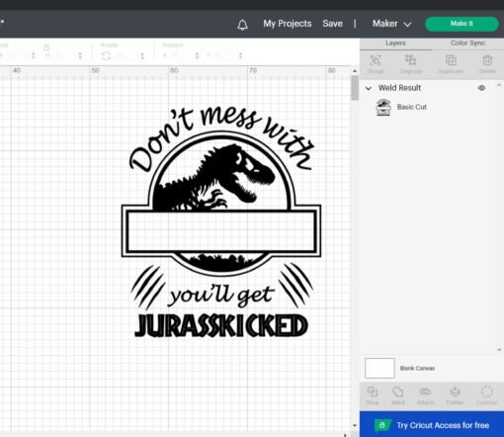Click the Position X stepper arrows
This screenshot has width=504, height=437.
click(197, 56)
